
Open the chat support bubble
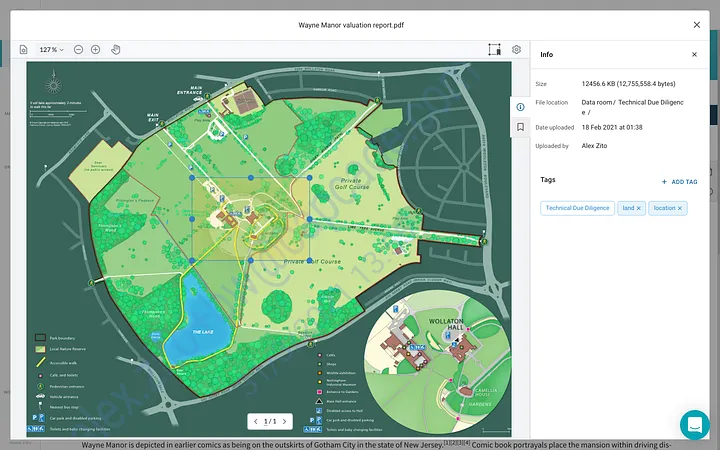(x=695, y=424)
